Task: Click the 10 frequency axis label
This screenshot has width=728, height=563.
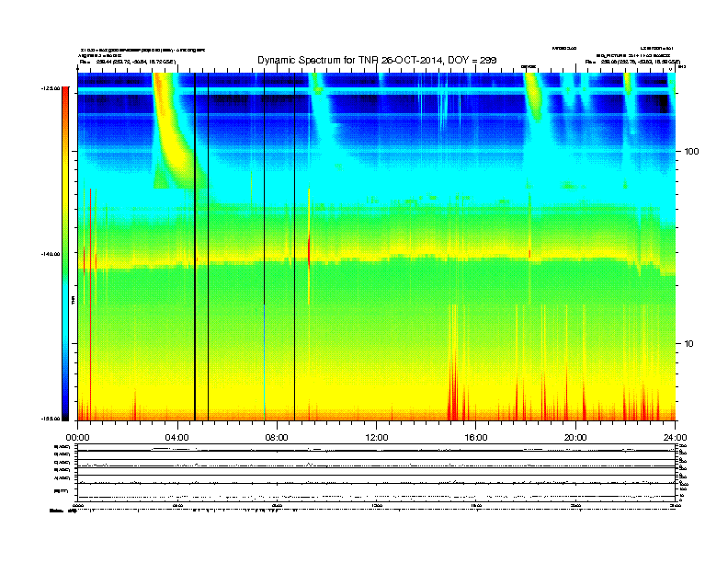Action: pos(689,344)
